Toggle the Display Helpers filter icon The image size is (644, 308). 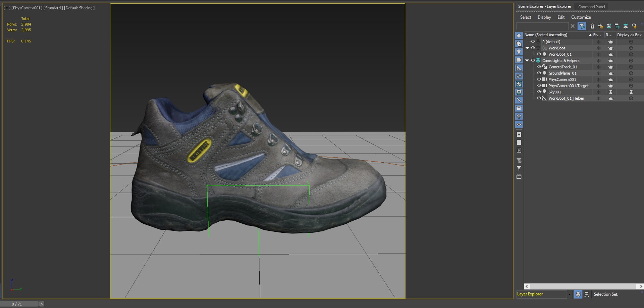point(519,68)
